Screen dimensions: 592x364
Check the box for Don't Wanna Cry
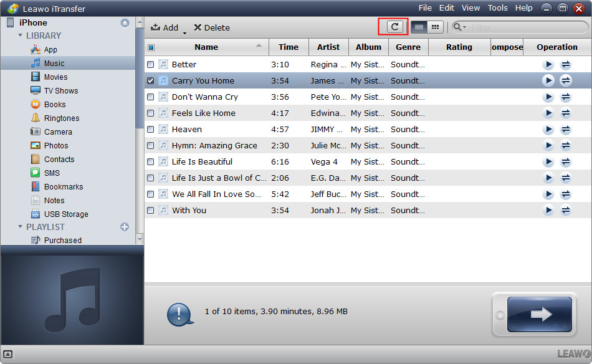(150, 97)
